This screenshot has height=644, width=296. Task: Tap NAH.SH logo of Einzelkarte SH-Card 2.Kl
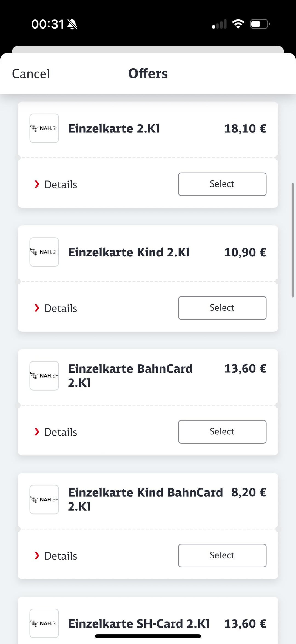[x=44, y=623]
